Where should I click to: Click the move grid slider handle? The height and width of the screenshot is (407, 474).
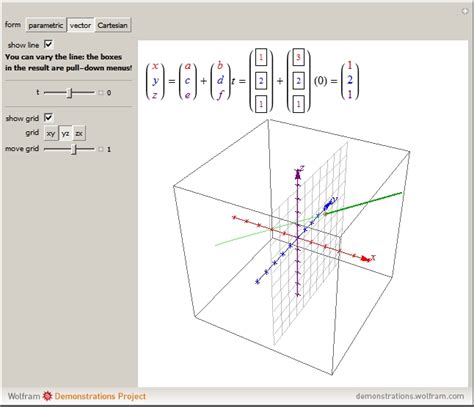click(x=75, y=149)
